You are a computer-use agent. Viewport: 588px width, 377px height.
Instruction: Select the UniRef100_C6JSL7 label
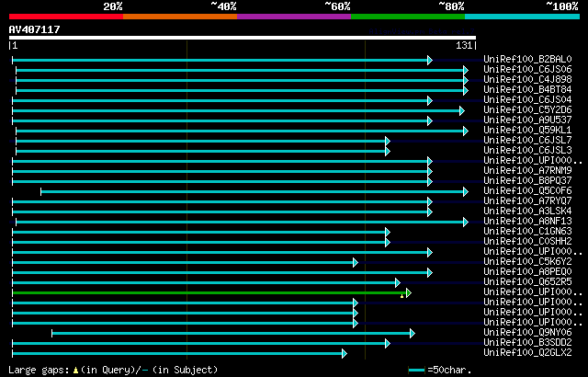click(x=527, y=141)
